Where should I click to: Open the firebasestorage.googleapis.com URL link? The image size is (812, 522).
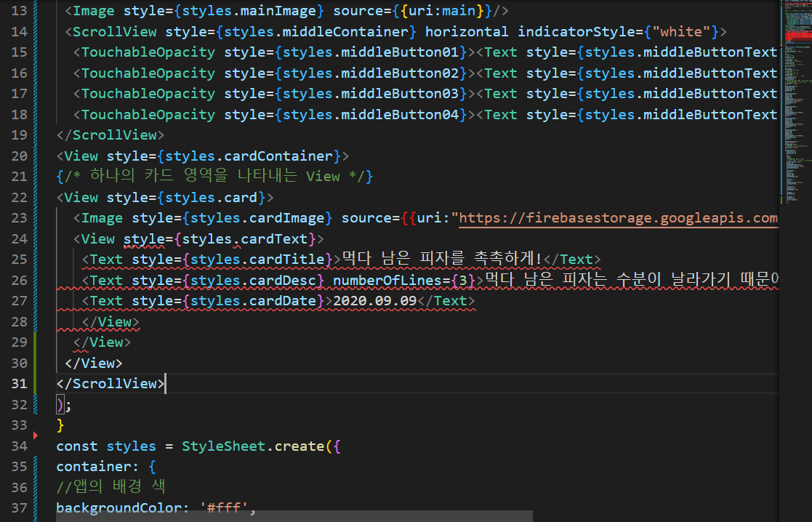(619, 218)
